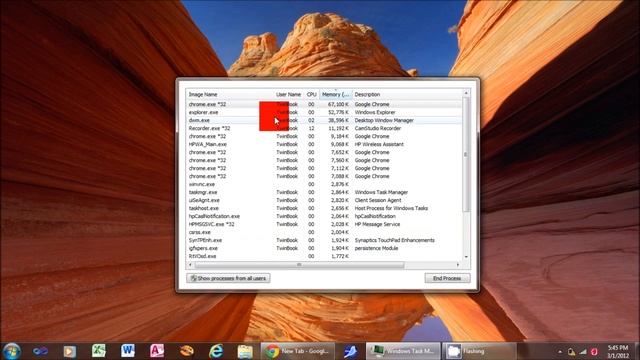640x360 pixels.
Task: Open Access from the taskbar
Action: pos(157,351)
